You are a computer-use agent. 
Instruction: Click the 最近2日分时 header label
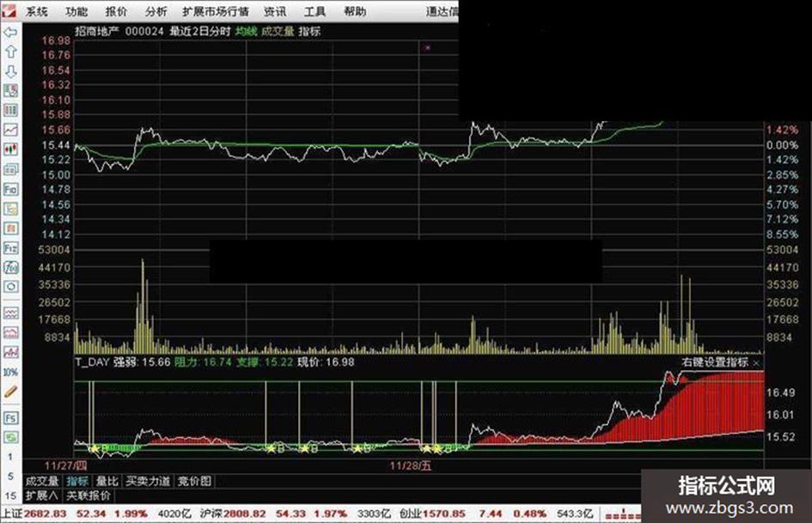tap(200, 31)
